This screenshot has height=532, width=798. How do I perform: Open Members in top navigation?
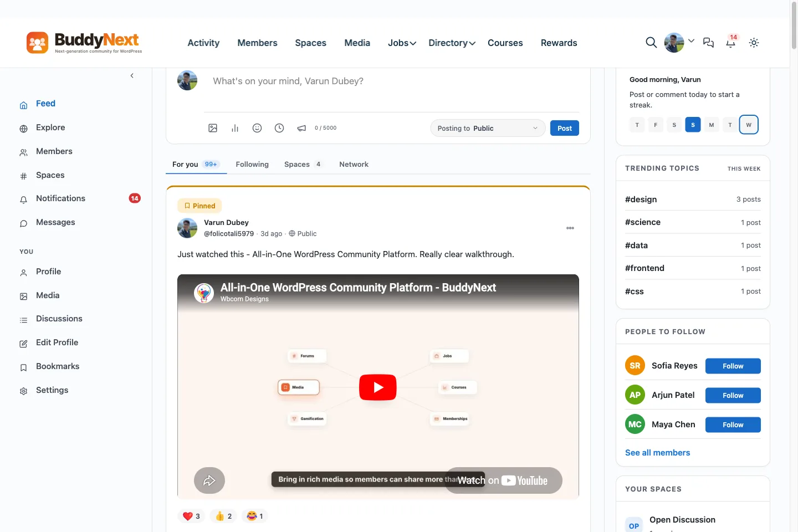click(257, 43)
